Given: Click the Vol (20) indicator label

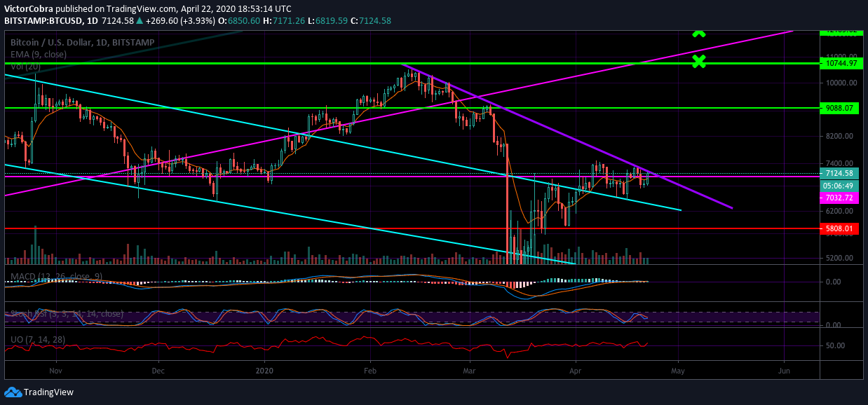Looking at the screenshot, I should (25, 65).
